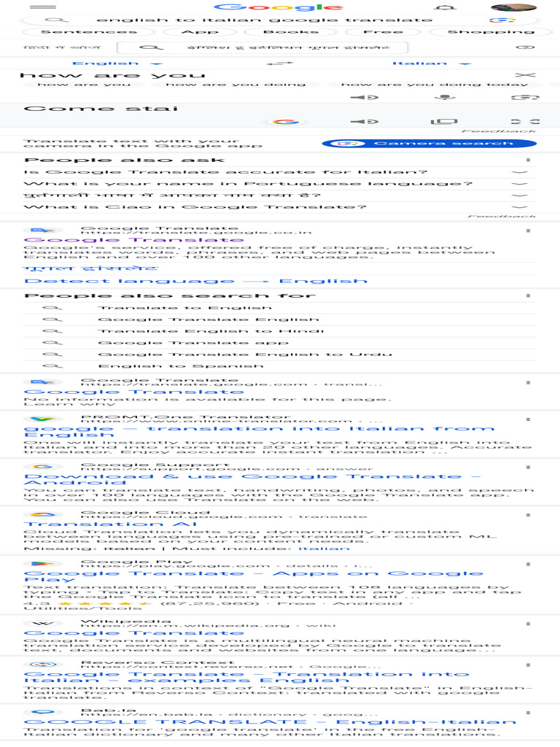
Task: Open the English source language dropdown
Action: tap(117, 63)
